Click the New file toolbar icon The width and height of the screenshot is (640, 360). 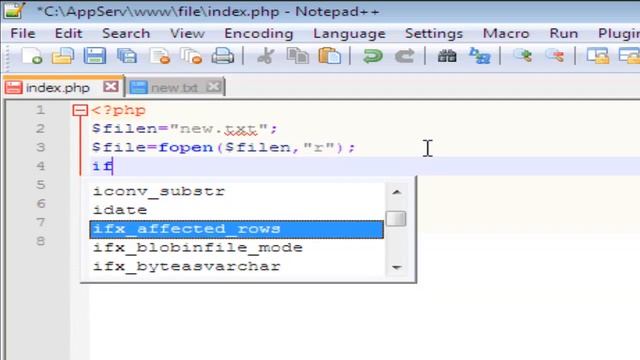tap(31, 56)
